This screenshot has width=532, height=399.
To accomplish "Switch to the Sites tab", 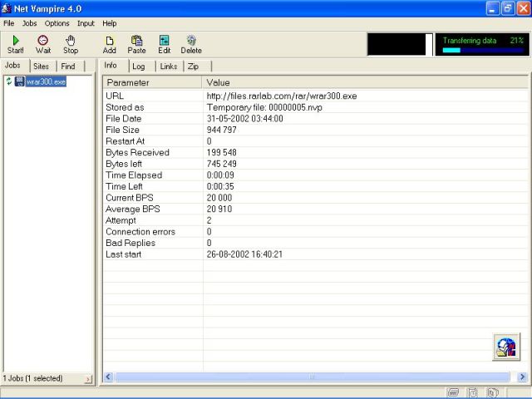I will pyautogui.click(x=41, y=66).
